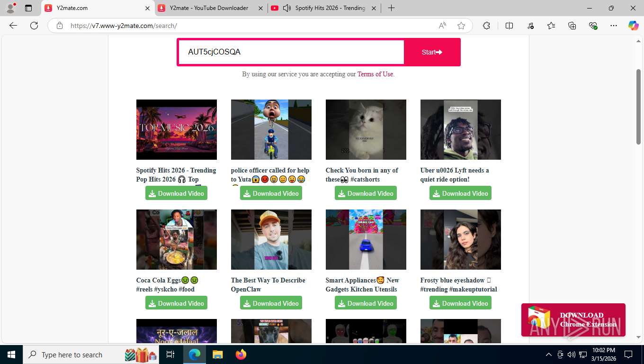Reload the page with the Refresh icon
Screen dimensions: 644x364
pos(34,26)
